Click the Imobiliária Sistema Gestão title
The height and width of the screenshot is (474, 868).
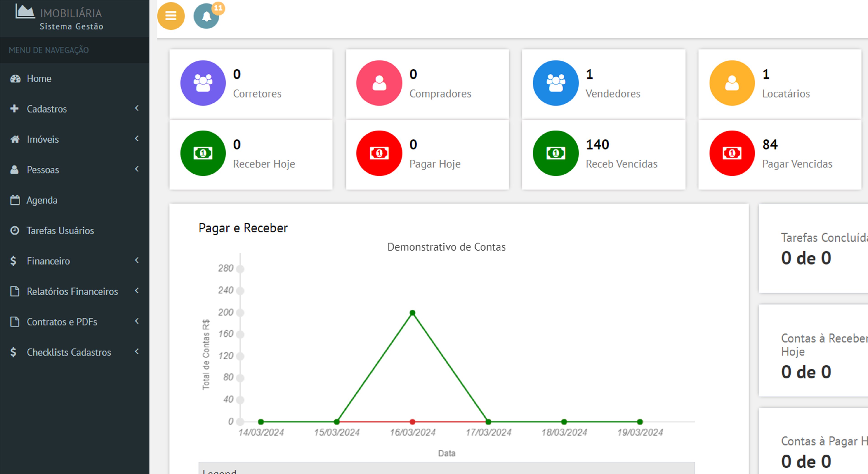click(x=71, y=19)
